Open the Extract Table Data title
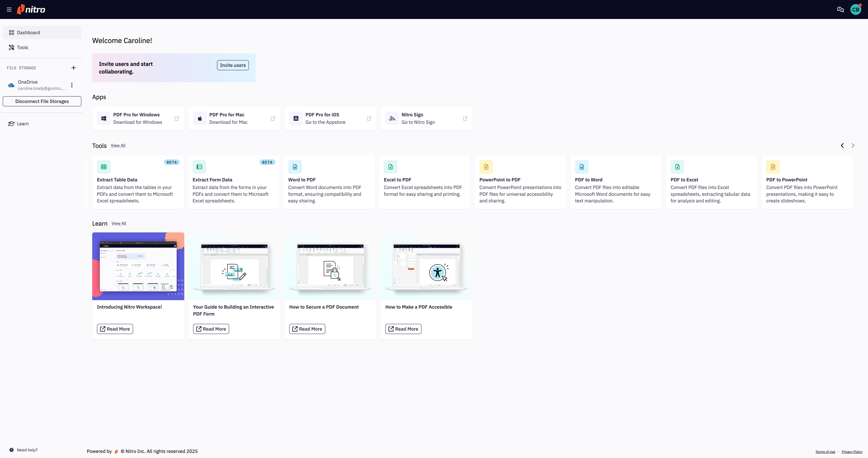 tap(117, 180)
